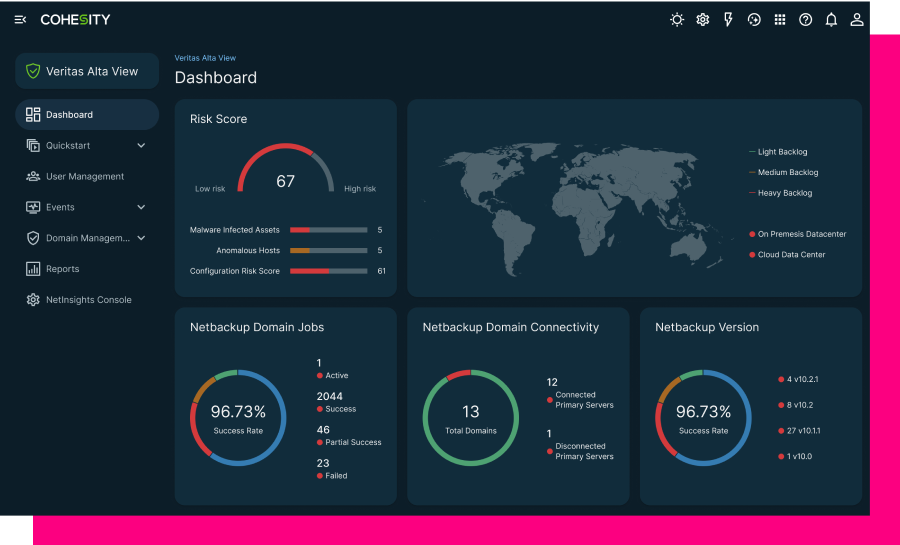Screen dimensions: 900x545
Task: Click the Veritas Alta View breadcrumb
Action: click(x=205, y=58)
